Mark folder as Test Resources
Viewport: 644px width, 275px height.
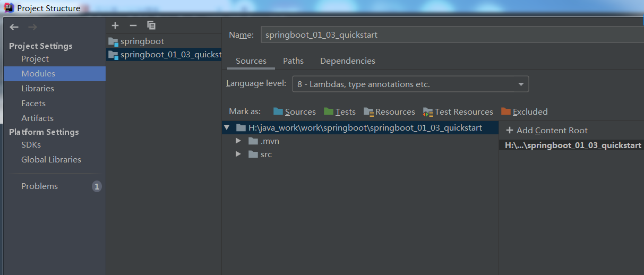point(458,111)
